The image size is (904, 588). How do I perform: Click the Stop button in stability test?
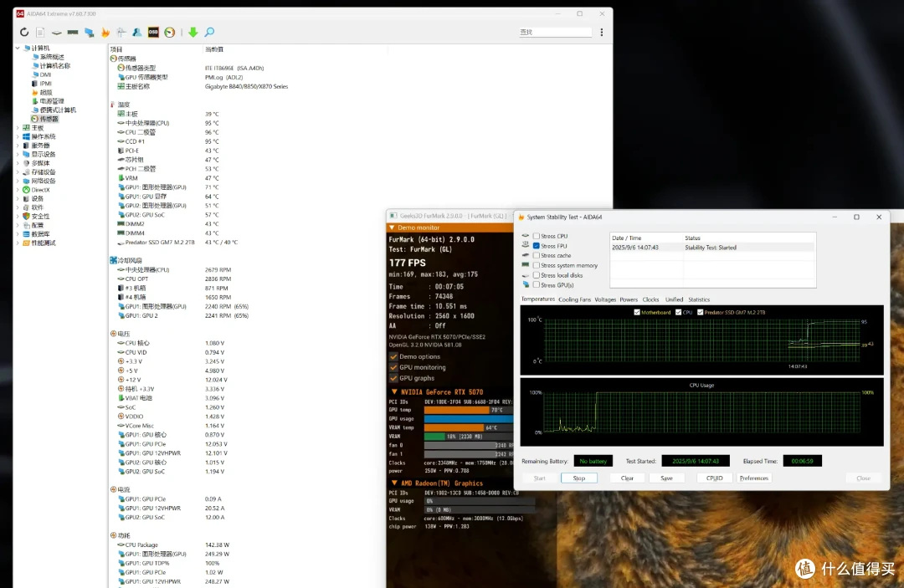[579, 478]
